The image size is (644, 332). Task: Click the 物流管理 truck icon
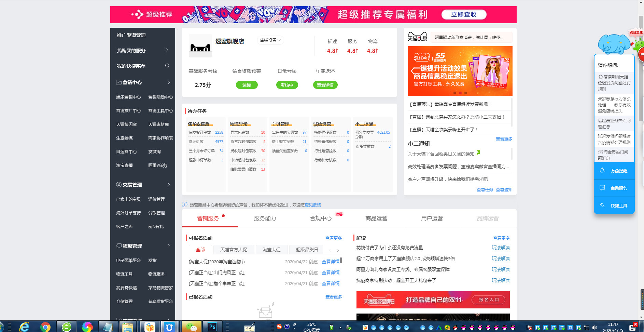click(119, 246)
